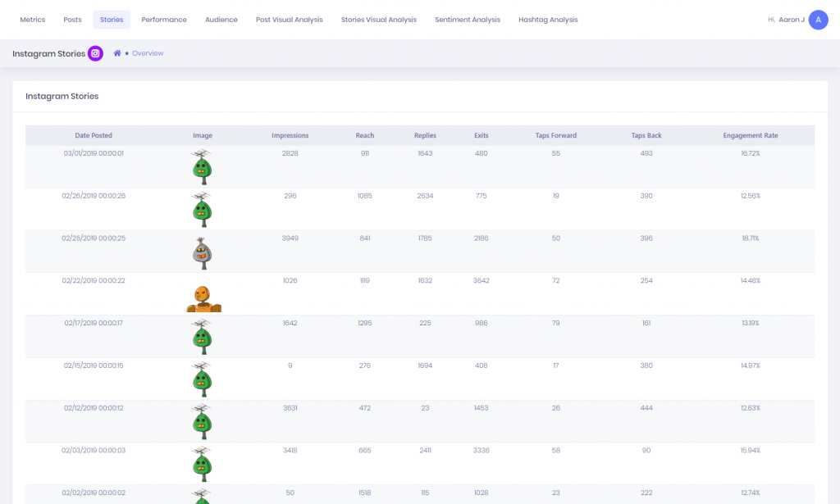The image size is (840, 504).
Task: Select the date 02/02/2019 00:00:02
Action: pos(94,493)
